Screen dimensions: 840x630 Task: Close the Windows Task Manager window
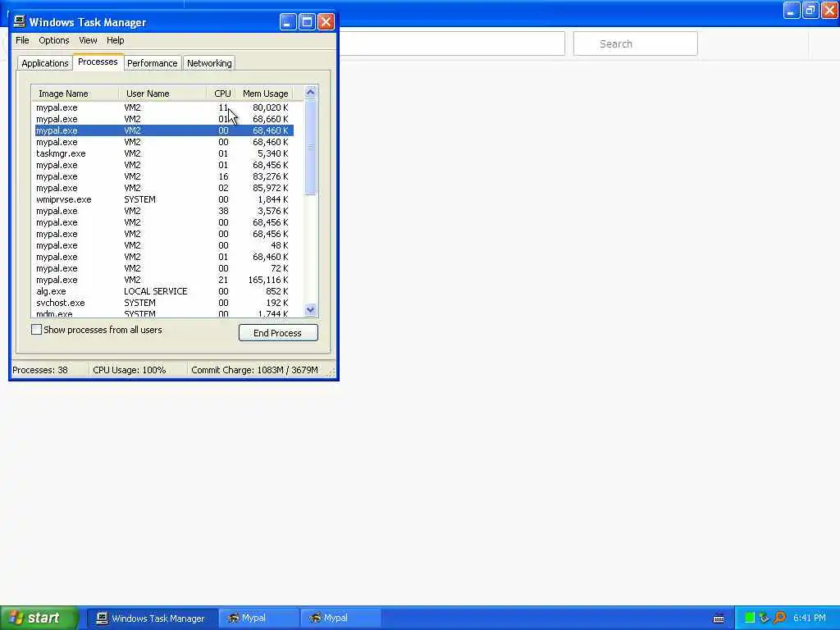pos(326,22)
